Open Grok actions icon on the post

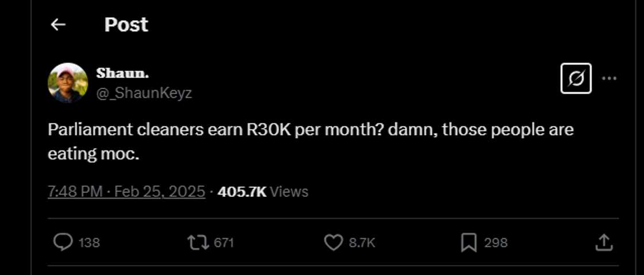point(576,78)
